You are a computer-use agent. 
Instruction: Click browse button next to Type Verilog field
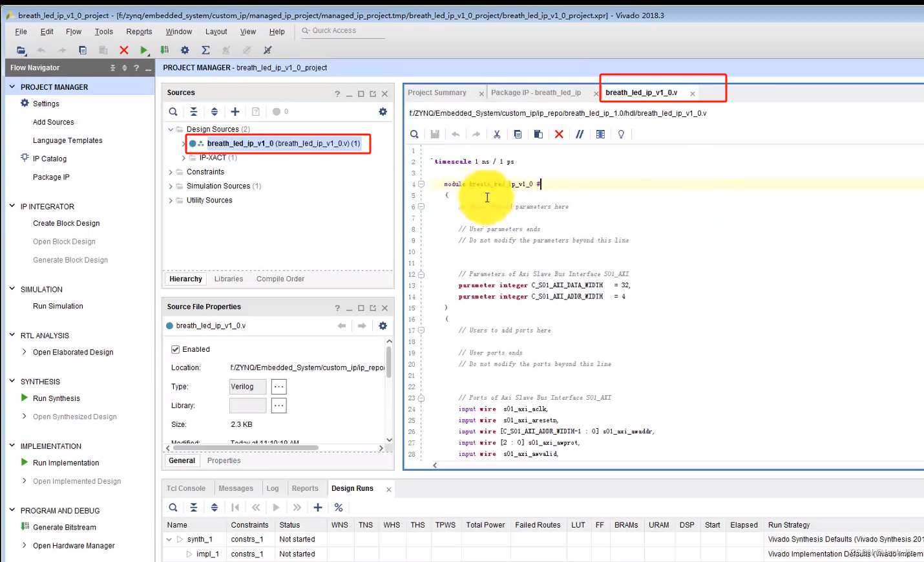[278, 387]
